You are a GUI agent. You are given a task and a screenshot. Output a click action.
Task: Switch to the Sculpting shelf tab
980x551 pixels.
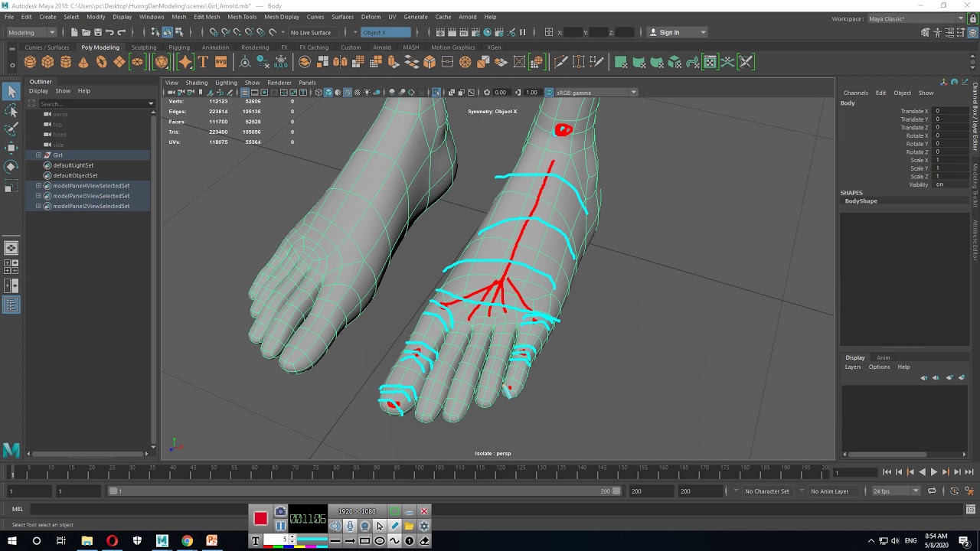click(143, 47)
